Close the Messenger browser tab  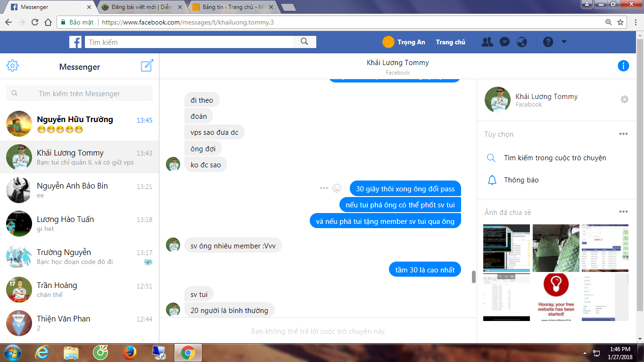[x=89, y=7]
